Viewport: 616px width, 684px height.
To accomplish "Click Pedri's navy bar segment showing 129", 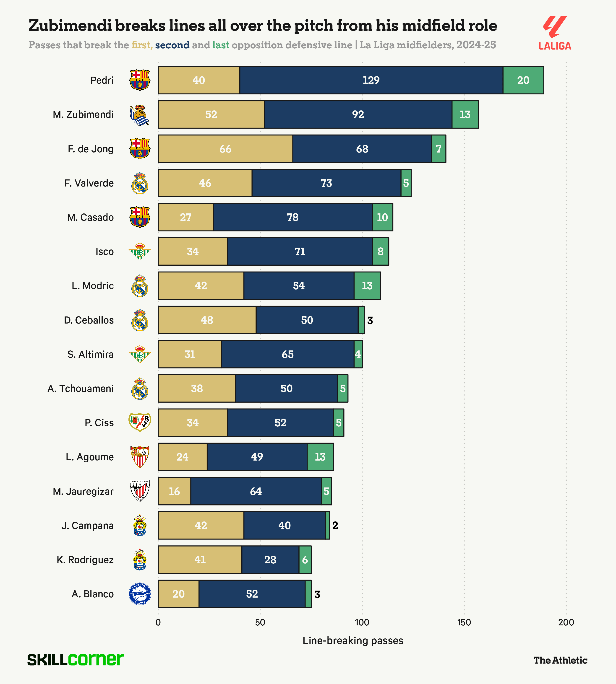I will tap(371, 80).
